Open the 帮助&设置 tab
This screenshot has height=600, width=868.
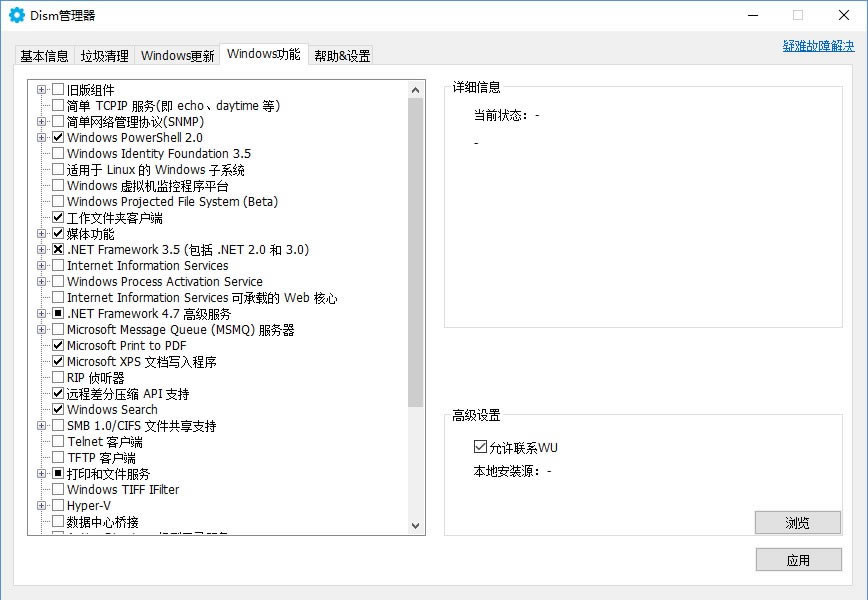click(342, 56)
